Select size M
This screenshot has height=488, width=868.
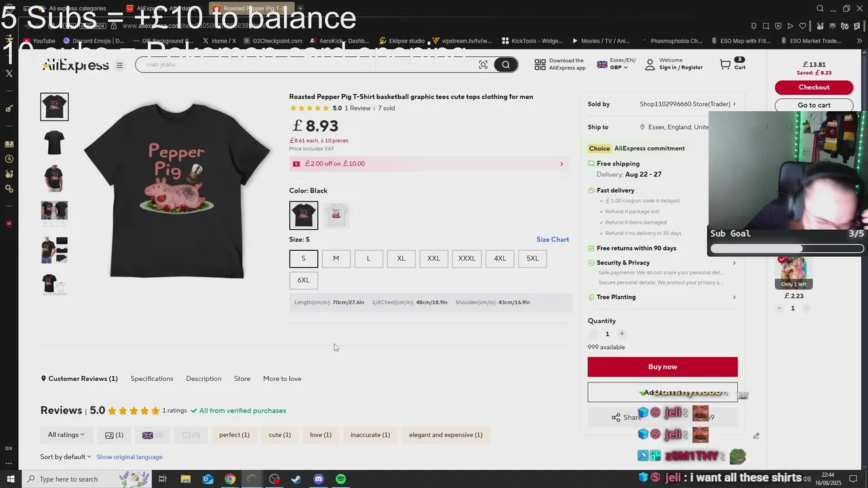click(x=336, y=258)
